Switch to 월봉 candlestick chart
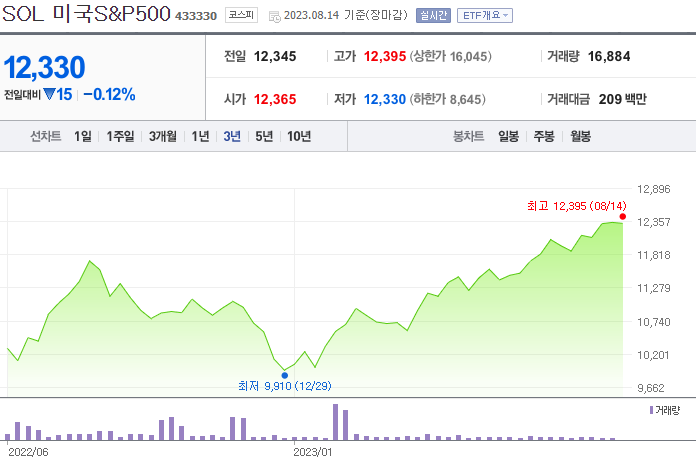 coord(581,136)
